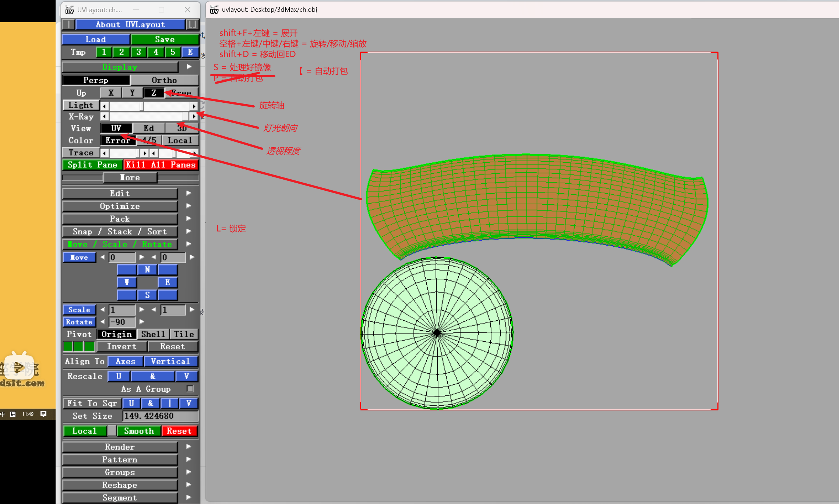This screenshot has height=504, width=839.
Task: Switch View to 3D
Action: [x=182, y=128]
